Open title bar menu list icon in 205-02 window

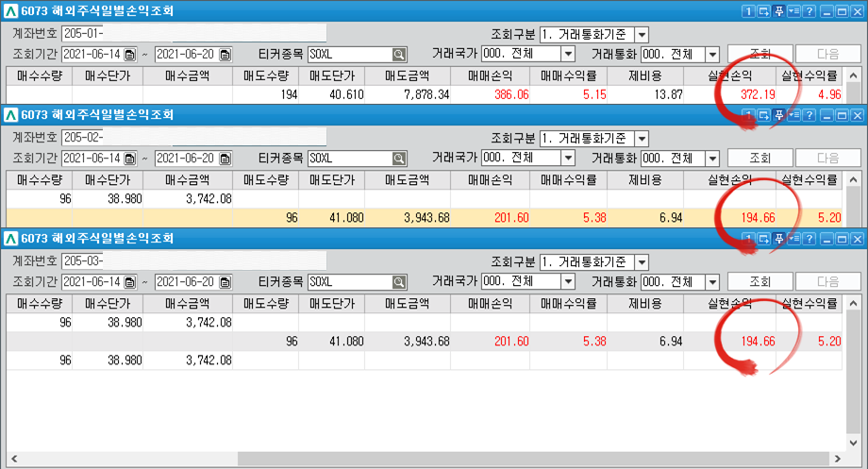click(793, 115)
